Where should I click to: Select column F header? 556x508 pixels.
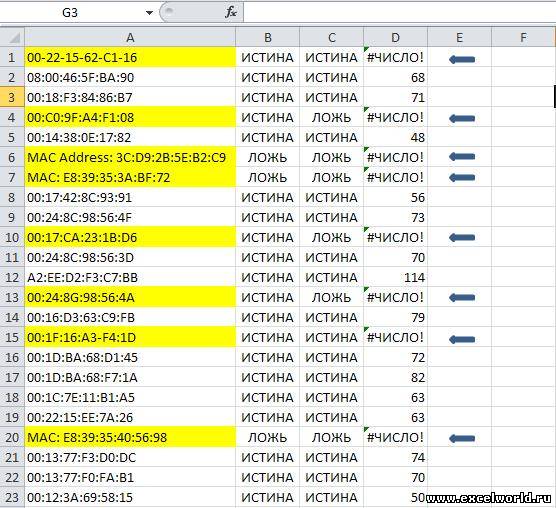pyautogui.click(x=523, y=37)
